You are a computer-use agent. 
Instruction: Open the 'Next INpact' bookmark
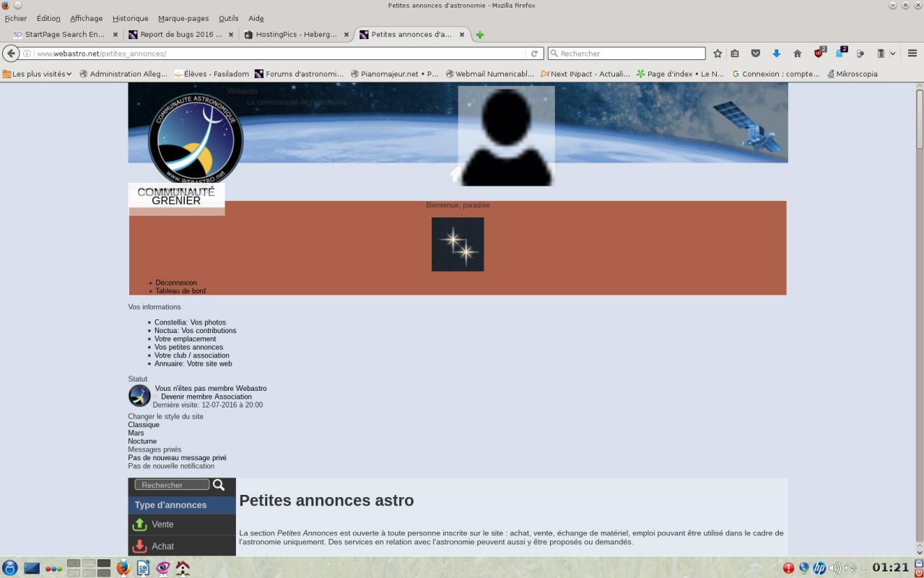coord(585,74)
